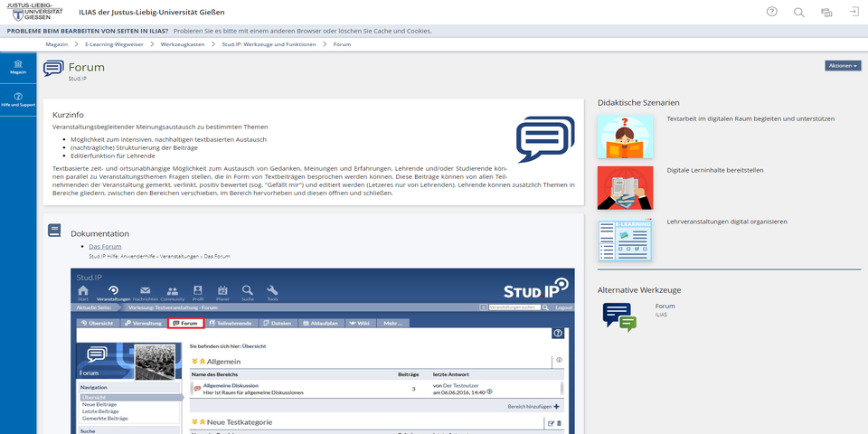
Task: Click the Dokumentation book icon
Action: point(54,231)
